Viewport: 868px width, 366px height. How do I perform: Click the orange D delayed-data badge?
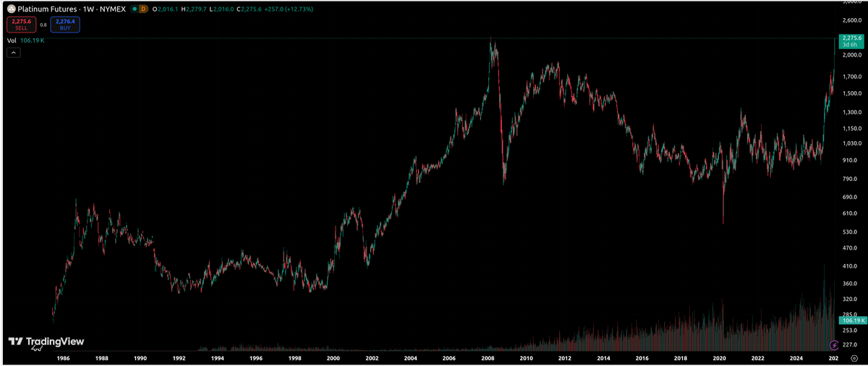pos(143,9)
